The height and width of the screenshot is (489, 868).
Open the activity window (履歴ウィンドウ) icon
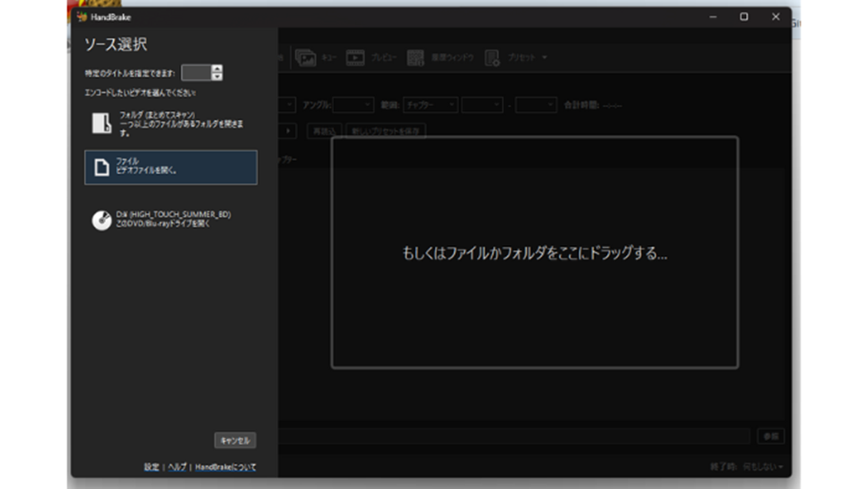pyautogui.click(x=416, y=58)
